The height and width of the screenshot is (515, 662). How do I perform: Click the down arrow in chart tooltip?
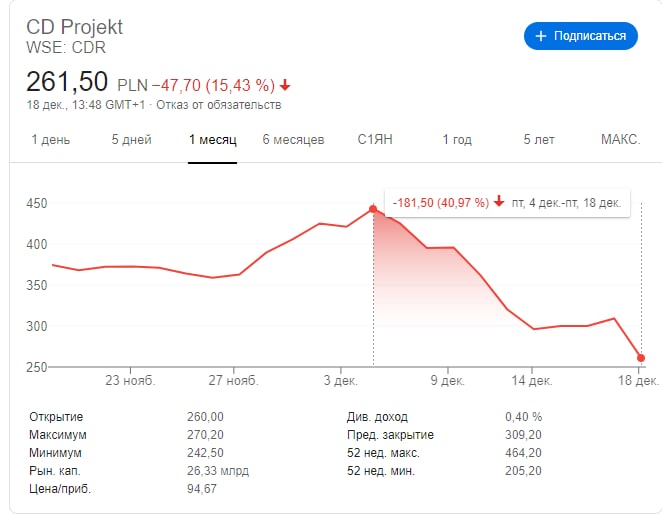pyautogui.click(x=499, y=203)
